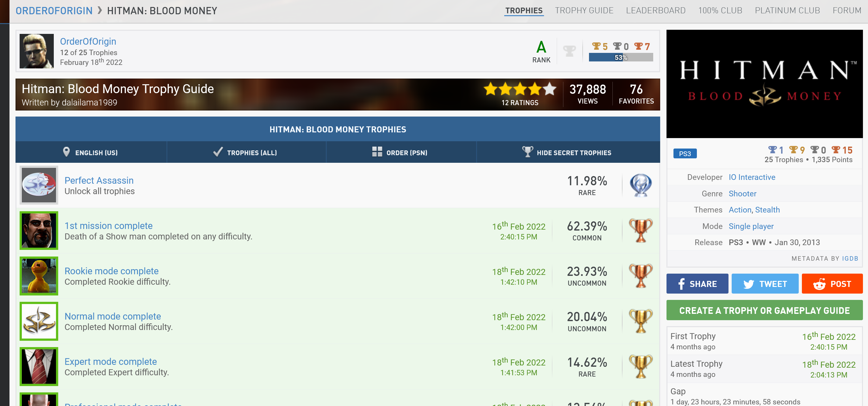Click Create a Trophy or Gameplay Guide
The width and height of the screenshot is (868, 406).
point(764,310)
